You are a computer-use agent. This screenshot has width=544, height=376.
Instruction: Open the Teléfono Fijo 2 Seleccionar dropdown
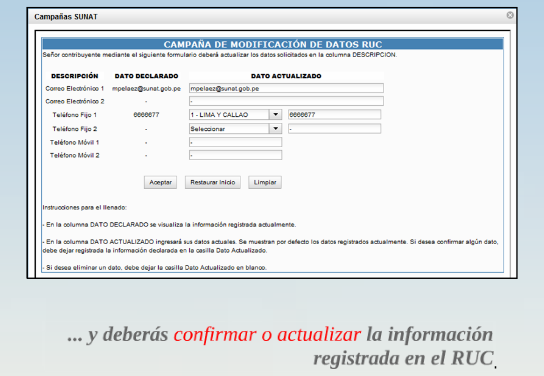235,129
